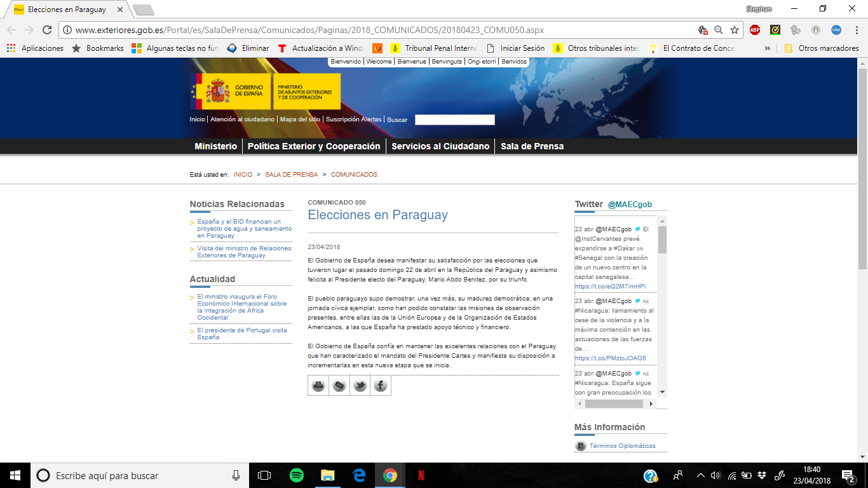This screenshot has height=488, width=868.
Task: Send the article with the email share icon
Action: coord(339,386)
